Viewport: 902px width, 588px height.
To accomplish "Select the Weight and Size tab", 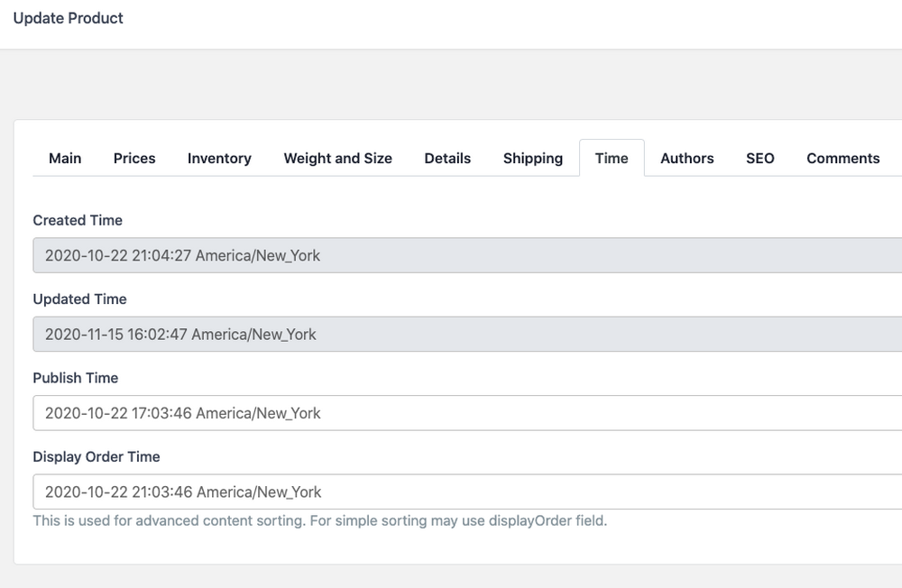I will tap(337, 158).
